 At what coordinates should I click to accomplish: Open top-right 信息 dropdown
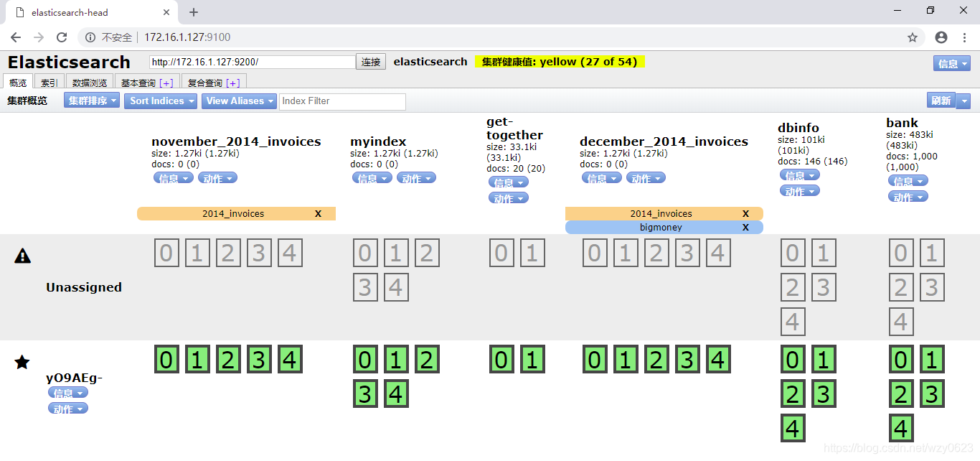(952, 63)
